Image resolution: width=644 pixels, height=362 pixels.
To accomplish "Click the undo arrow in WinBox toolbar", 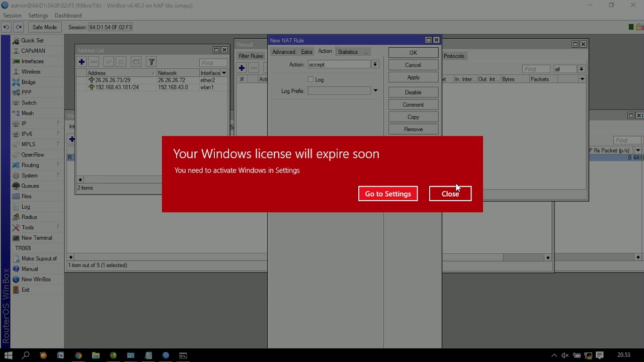I will pos(6,27).
